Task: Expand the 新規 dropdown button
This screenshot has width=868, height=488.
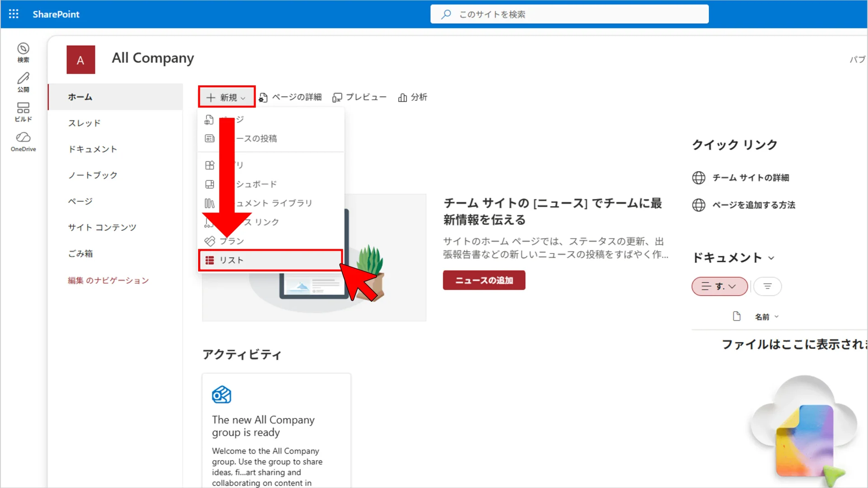Action: (x=226, y=97)
